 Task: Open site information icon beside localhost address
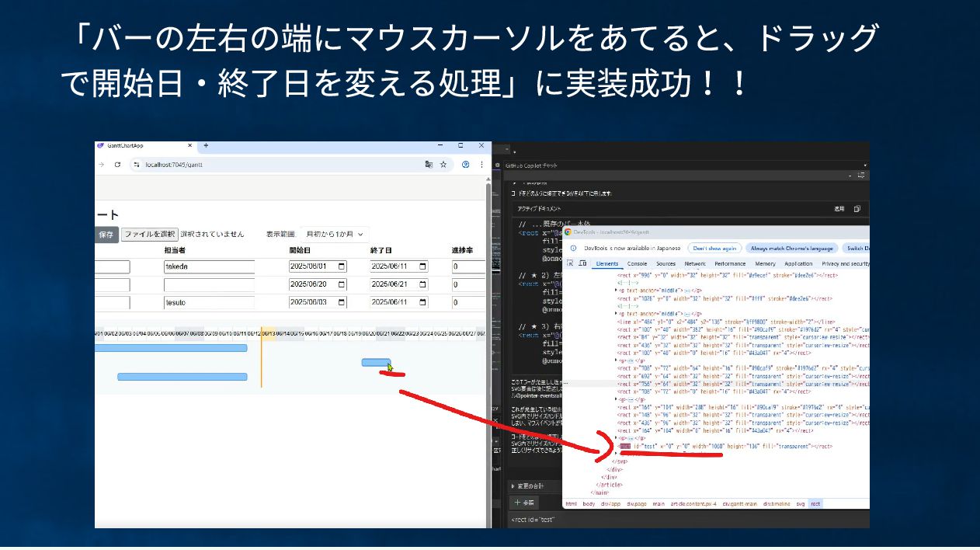click(x=137, y=165)
